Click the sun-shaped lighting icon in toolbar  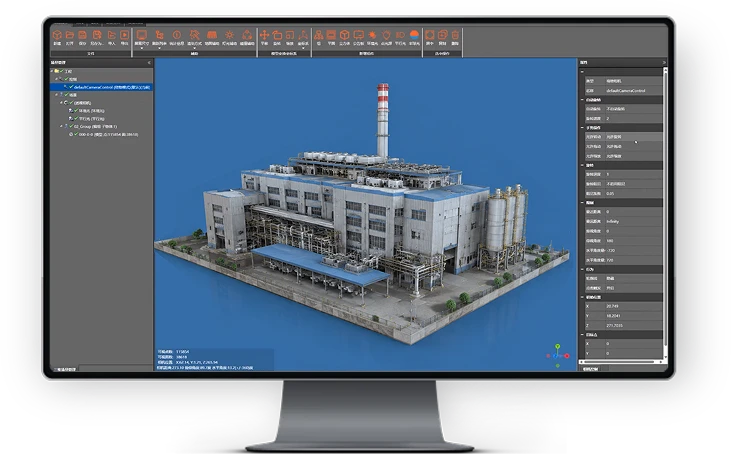click(229, 35)
